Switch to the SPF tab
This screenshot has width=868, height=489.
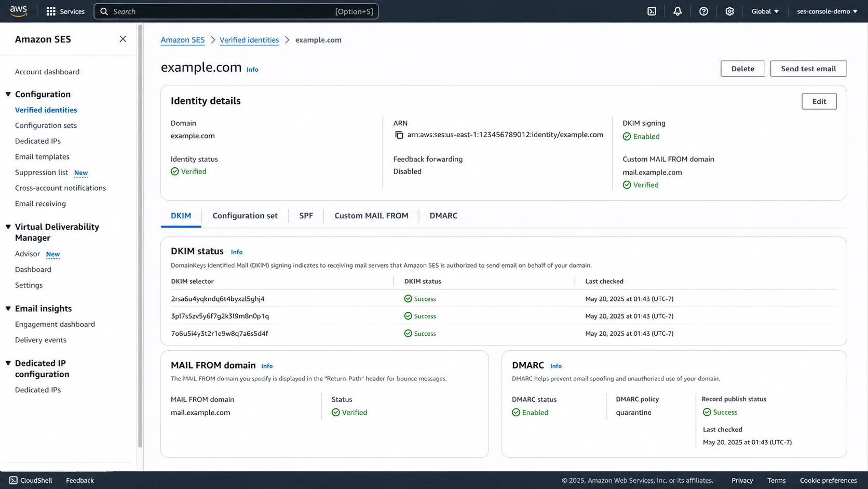tap(306, 216)
